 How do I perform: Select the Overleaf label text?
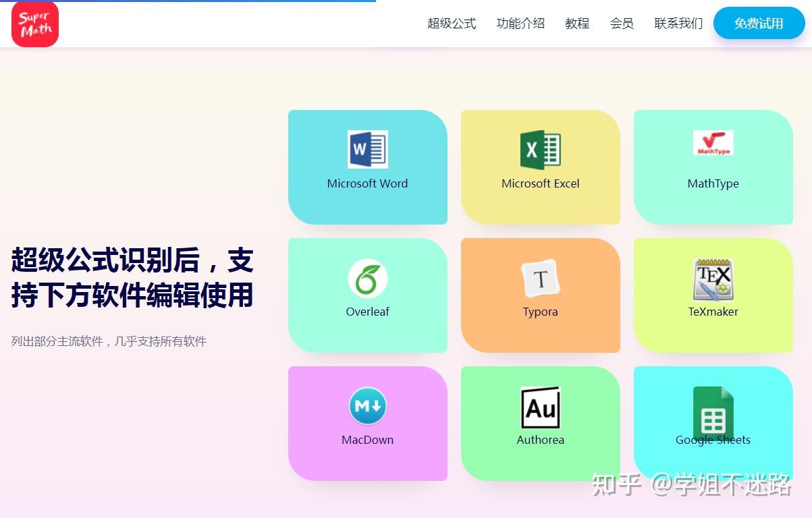click(x=367, y=312)
